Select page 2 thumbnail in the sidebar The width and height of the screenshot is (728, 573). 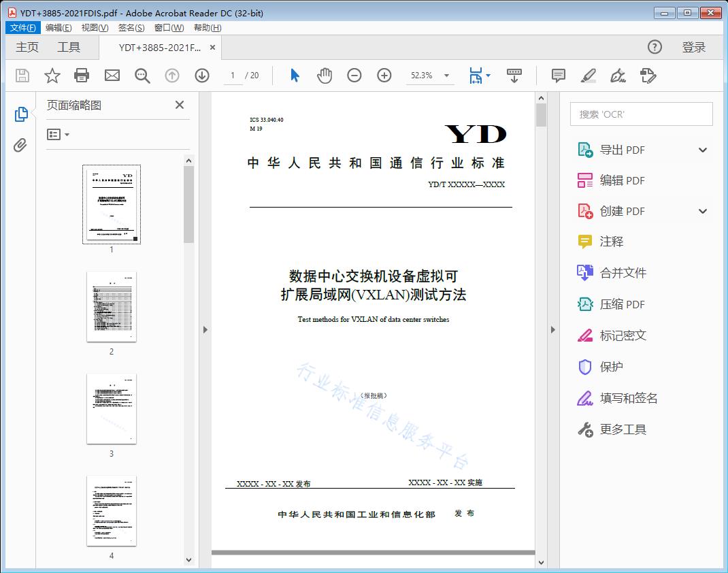111,307
